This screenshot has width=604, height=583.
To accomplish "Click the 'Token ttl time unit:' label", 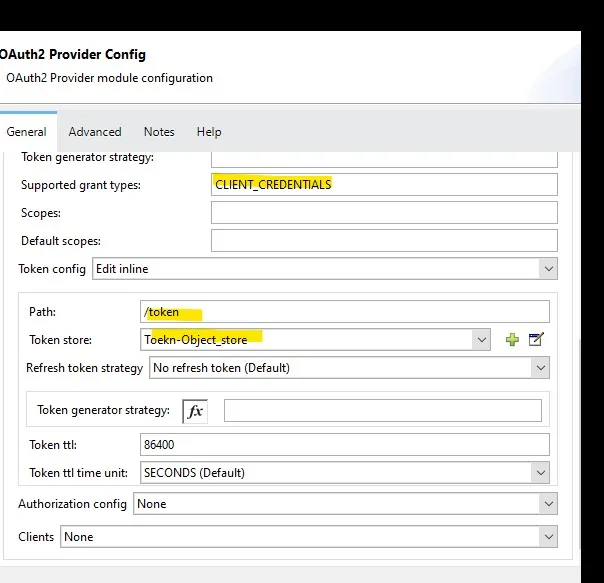I will (79, 473).
